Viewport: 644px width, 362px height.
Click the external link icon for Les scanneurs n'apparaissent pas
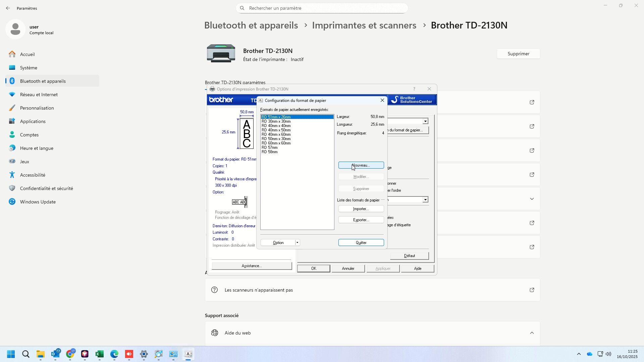coord(532,290)
